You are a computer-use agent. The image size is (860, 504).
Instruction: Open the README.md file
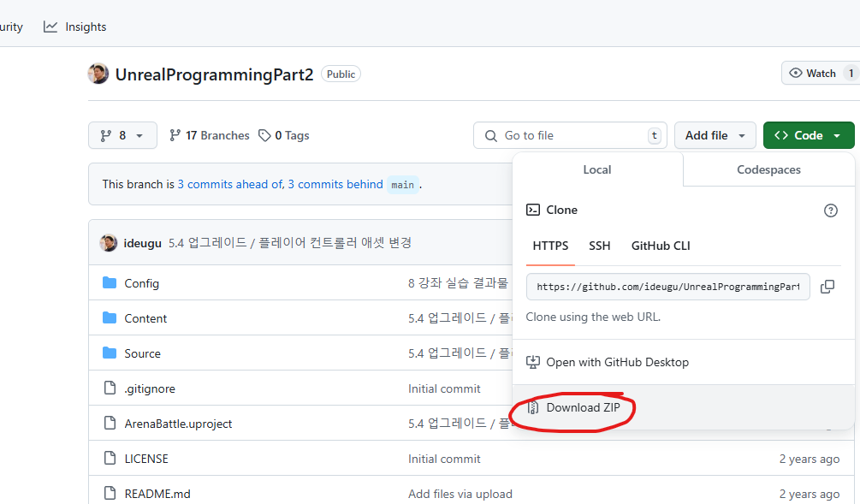point(157,494)
